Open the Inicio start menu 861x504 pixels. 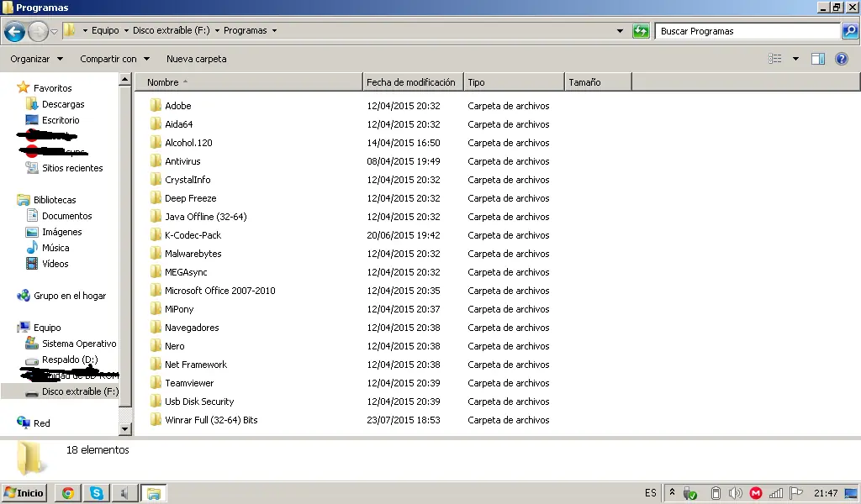(24, 493)
